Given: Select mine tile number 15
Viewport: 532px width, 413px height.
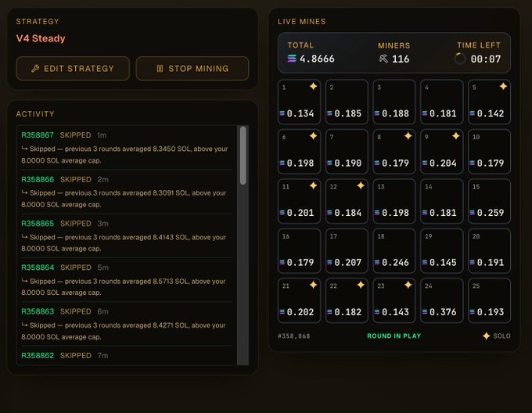Looking at the screenshot, I should pos(489,201).
